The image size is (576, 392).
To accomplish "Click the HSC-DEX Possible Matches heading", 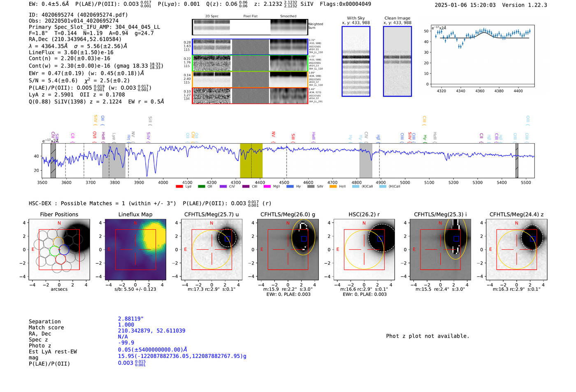I will pos(103,203).
